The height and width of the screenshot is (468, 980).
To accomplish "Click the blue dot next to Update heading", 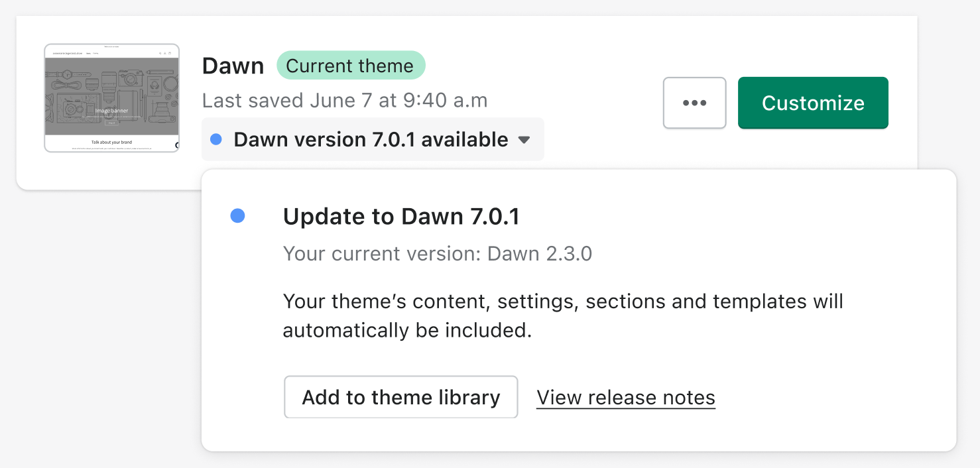I will (237, 215).
